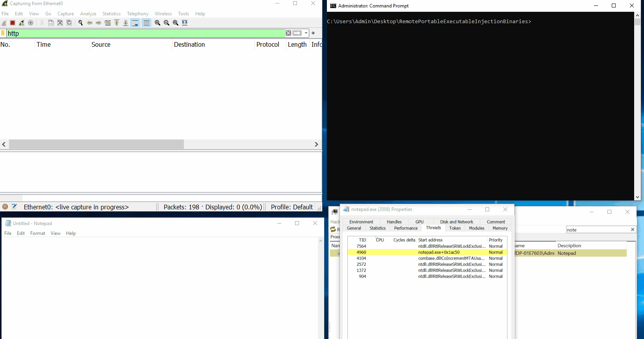
Task: Clear the 'note' search box
Action: pos(632,230)
